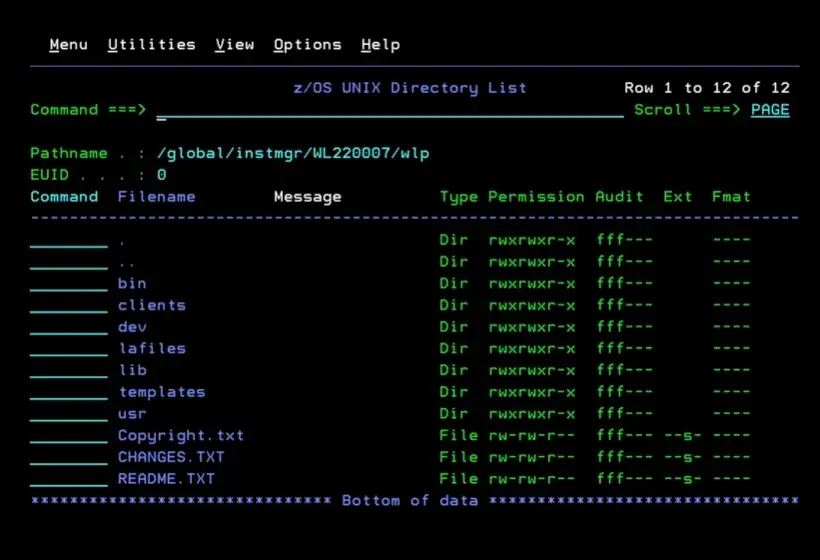Click the 'Row 1 to 12 of 12' indicator
This screenshot has width=820, height=560.
point(707,88)
